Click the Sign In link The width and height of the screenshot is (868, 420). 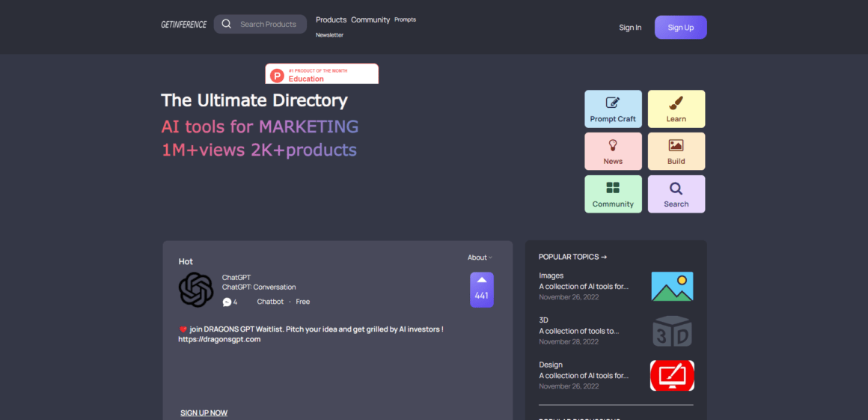(630, 28)
